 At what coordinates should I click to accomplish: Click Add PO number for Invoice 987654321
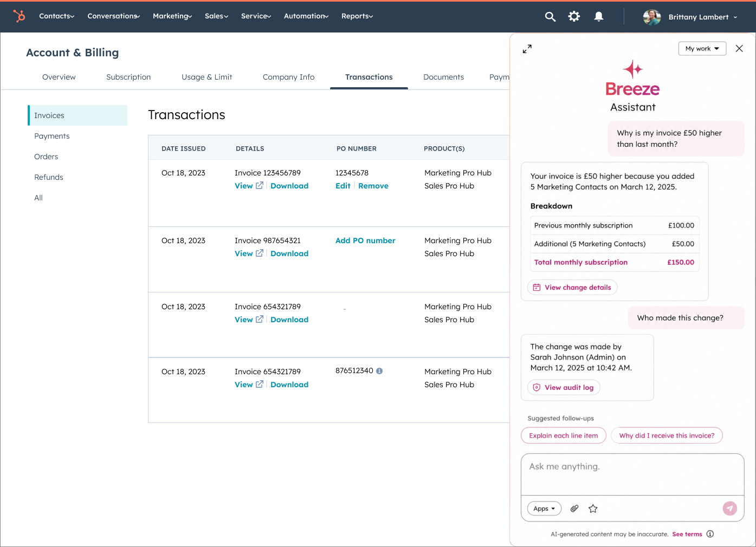365,240
